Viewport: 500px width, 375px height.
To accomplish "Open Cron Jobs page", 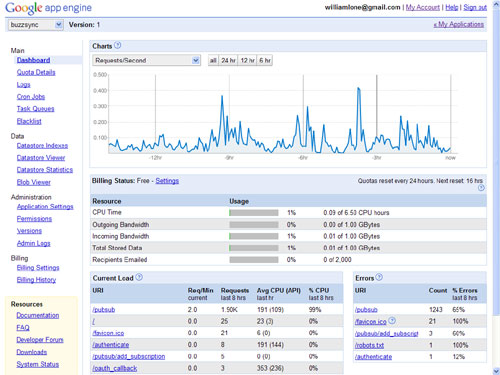I will (x=31, y=97).
